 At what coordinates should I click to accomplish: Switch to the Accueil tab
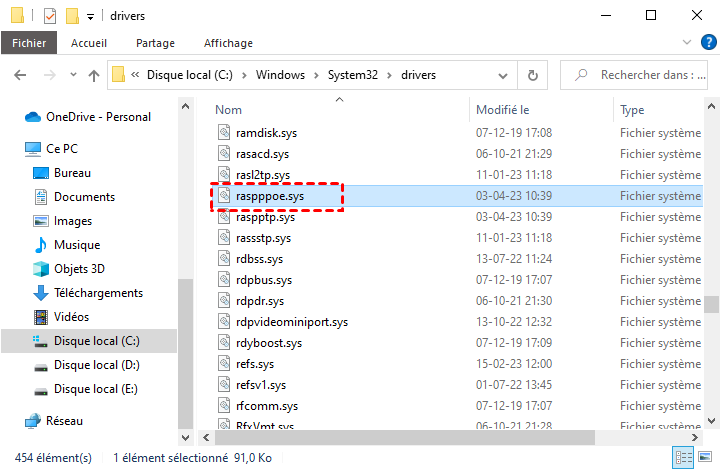point(89,43)
